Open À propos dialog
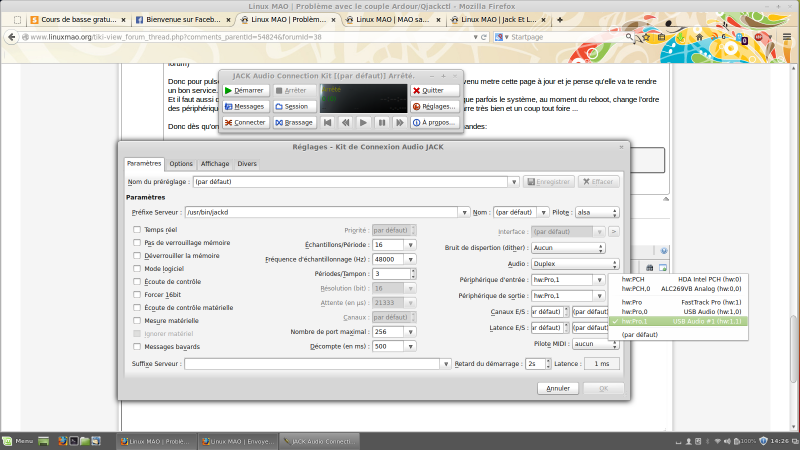 click(435, 122)
